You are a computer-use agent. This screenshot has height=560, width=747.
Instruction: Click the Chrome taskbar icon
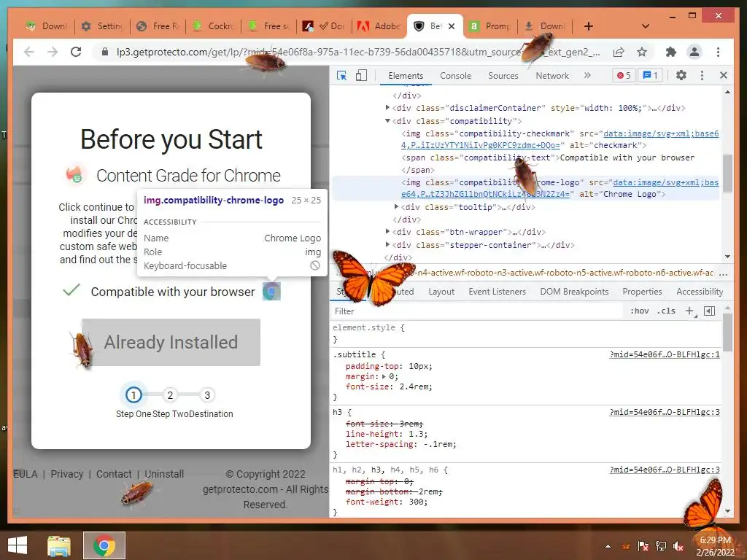pyautogui.click(x=104, y=545)
